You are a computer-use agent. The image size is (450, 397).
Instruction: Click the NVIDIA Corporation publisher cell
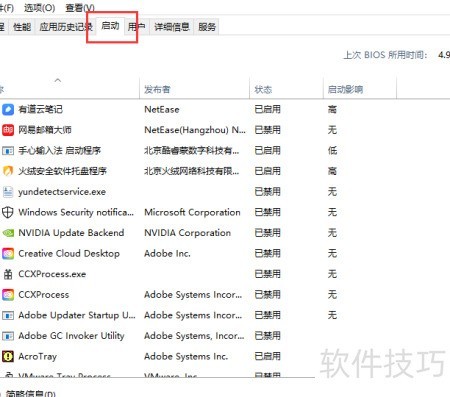[x=187, y=233]
